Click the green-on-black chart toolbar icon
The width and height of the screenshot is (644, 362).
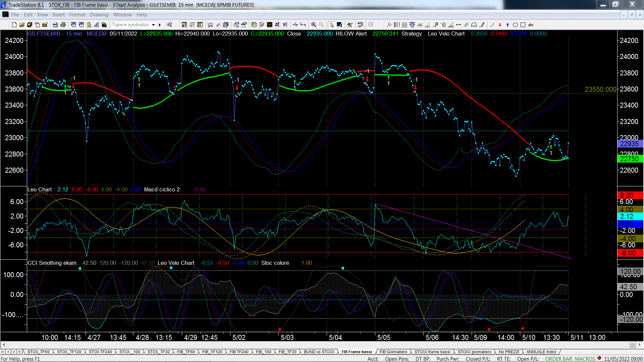pos(269,24)
